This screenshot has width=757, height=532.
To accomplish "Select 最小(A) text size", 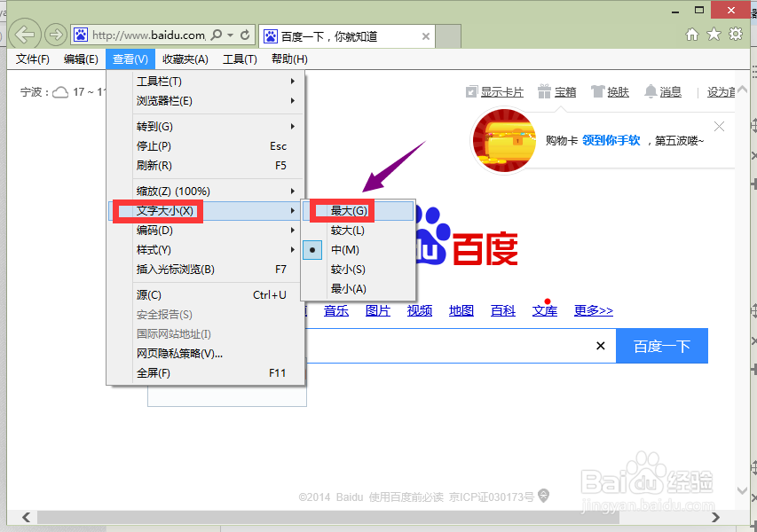I will pos(358,289).
